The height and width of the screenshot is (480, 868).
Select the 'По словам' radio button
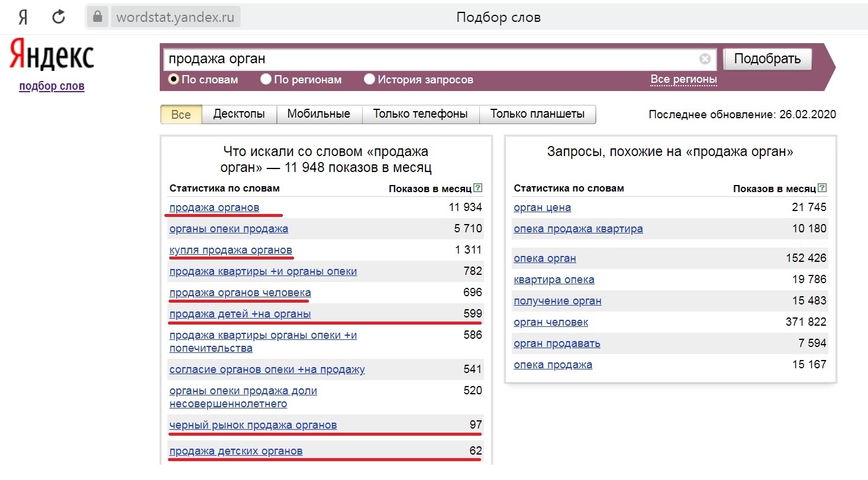(x=174, y=79)
